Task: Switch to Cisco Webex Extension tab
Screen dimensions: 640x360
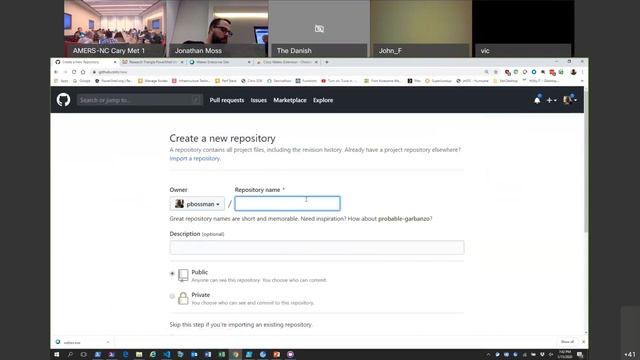Action: click(286, 62)
